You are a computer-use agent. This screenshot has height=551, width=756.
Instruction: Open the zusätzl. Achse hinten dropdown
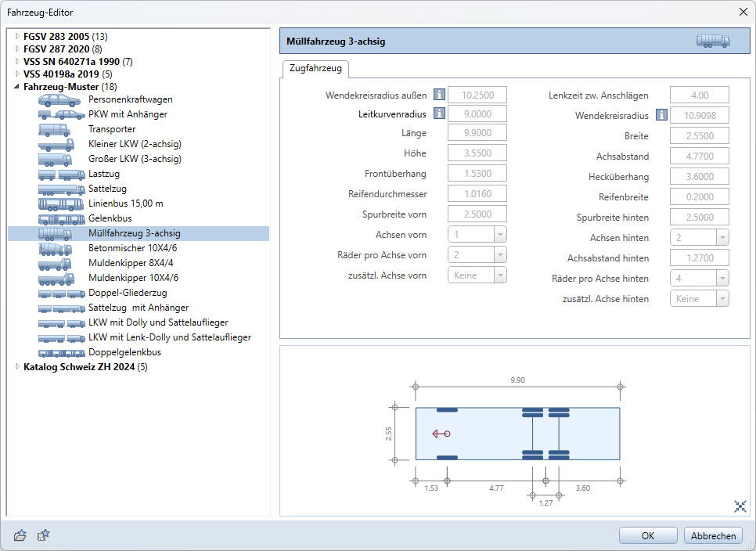click(722, 299)
